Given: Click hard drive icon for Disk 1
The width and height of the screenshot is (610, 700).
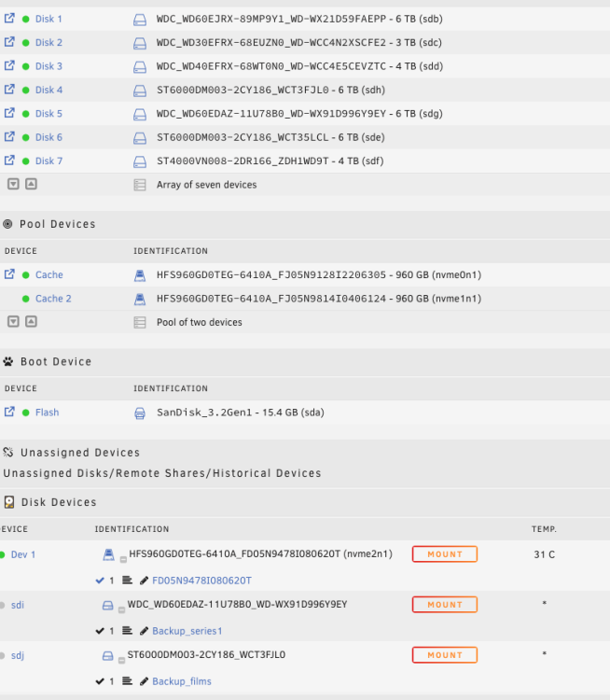Looking at the screenshot, I should (x=140, y=20).
